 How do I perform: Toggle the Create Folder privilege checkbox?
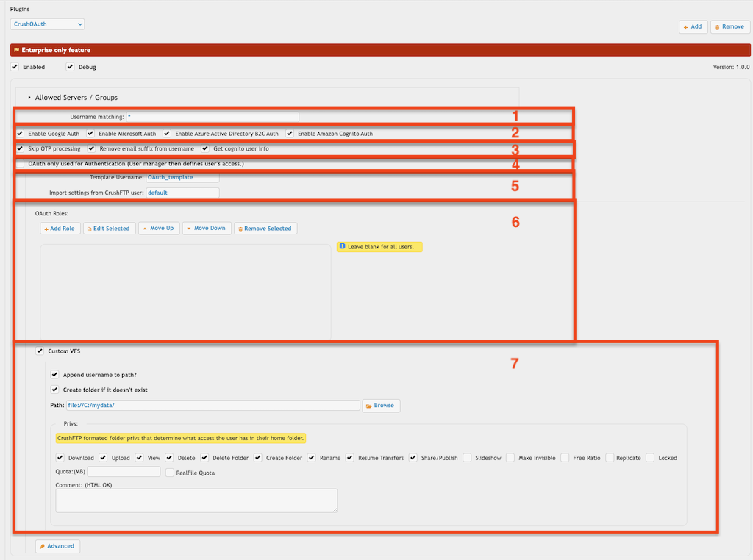coord(258,457)
